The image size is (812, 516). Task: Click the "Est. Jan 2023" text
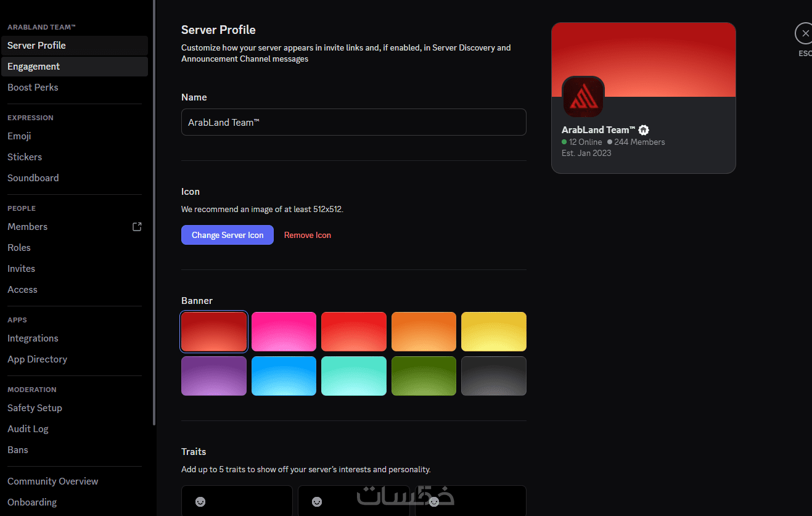click(586, 153)
